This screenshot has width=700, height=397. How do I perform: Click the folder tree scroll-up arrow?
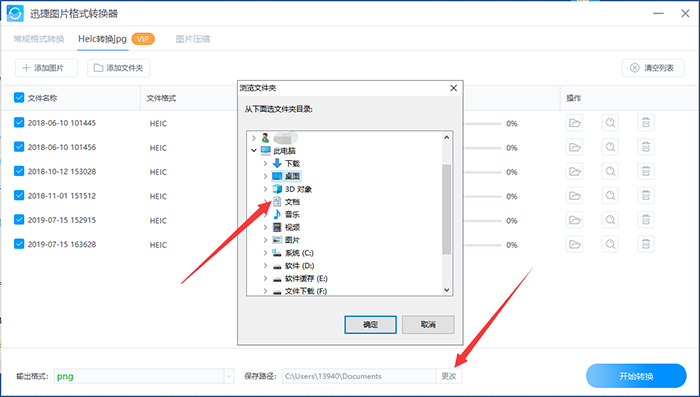446,137
